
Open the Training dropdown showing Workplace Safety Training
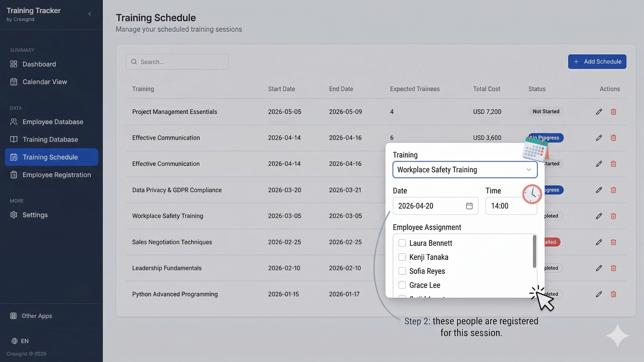click(465, 170)
